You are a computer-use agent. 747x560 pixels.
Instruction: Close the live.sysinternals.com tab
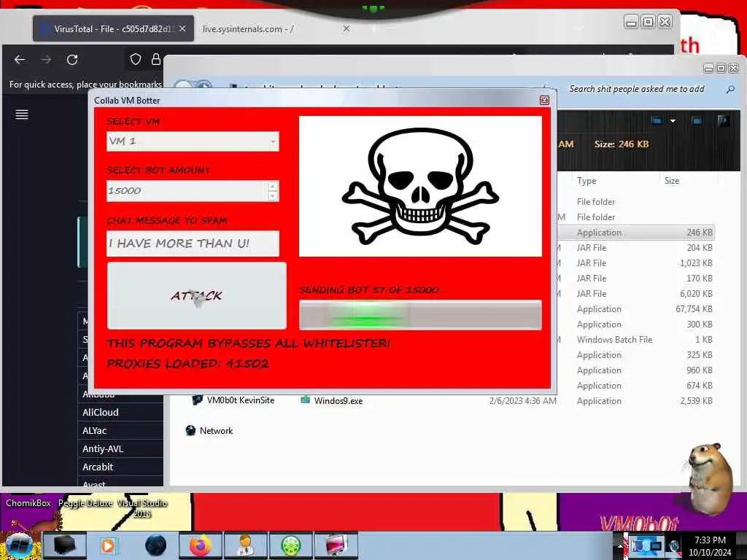[347, 28]
